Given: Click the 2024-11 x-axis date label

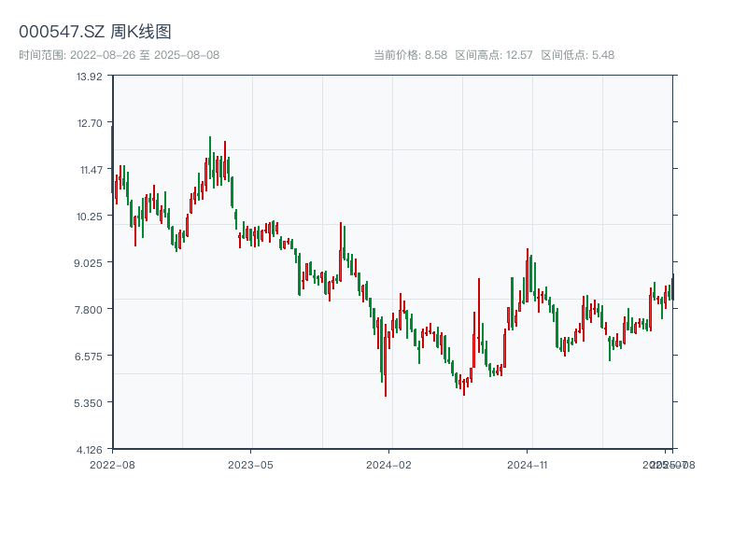Looking at the screenshot, I should point(528,464).
